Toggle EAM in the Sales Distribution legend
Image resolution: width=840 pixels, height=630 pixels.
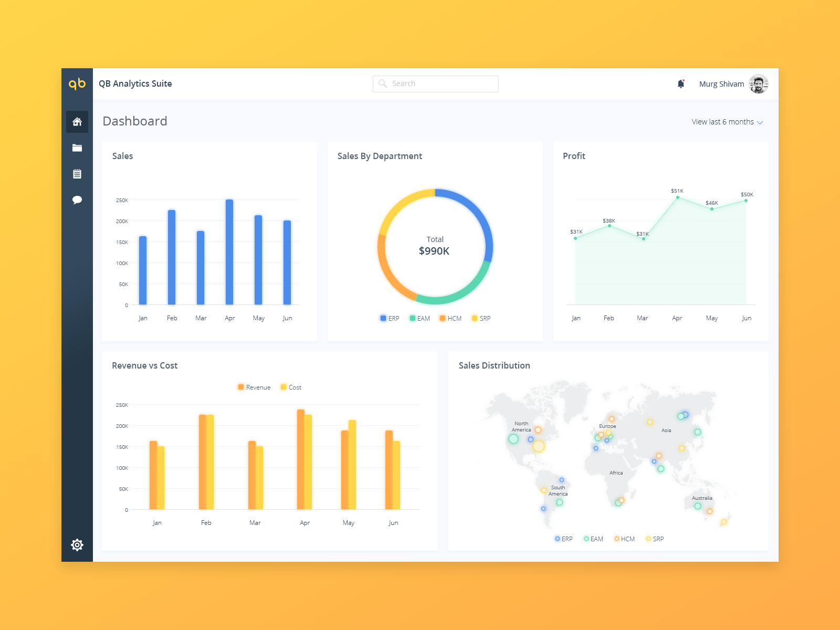(592, 539)
